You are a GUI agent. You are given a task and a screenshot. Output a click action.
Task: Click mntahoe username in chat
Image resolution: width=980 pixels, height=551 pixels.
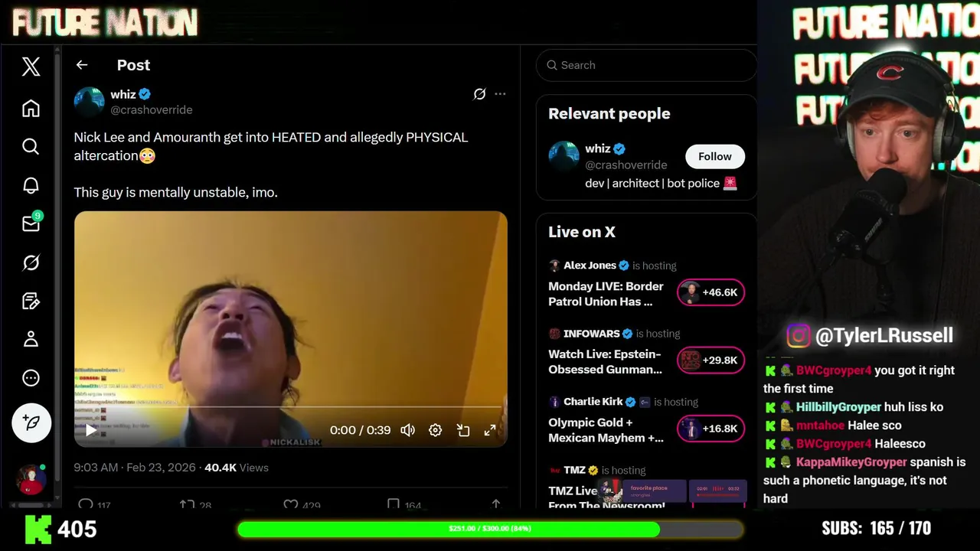(820, 425)
